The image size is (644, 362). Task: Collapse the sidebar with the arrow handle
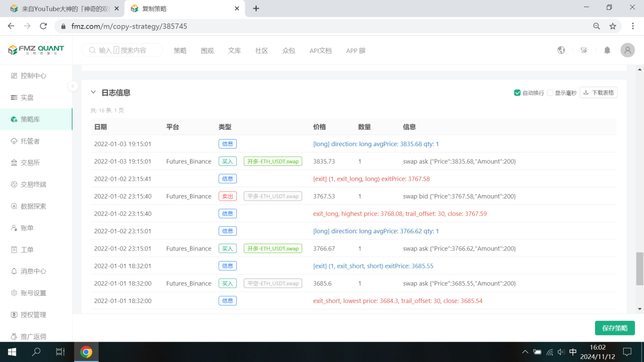point(73,86)
